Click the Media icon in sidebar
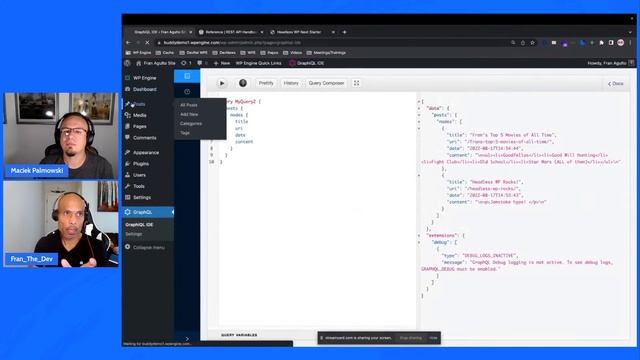640x360 pixels. point(128,115)
